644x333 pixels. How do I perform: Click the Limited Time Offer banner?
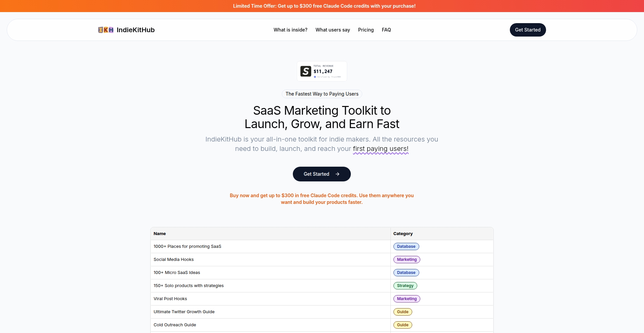coord(324,6)
